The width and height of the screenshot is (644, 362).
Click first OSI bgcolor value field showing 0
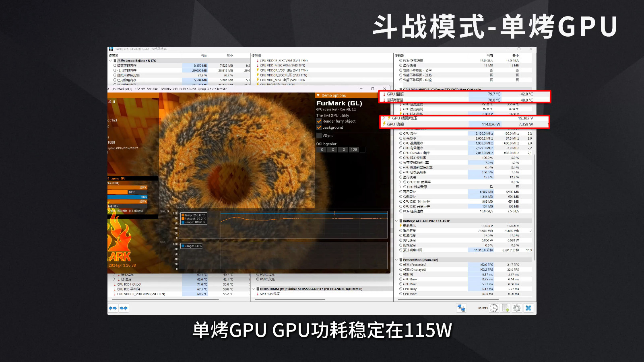[x=322, y=150]
